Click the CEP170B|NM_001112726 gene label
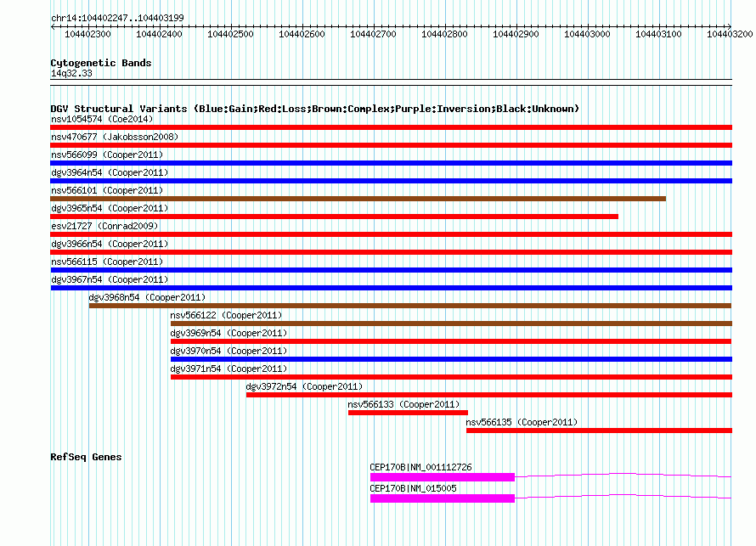Image resolution: width=756 pixels, height=546 pixels. point(420,467)
